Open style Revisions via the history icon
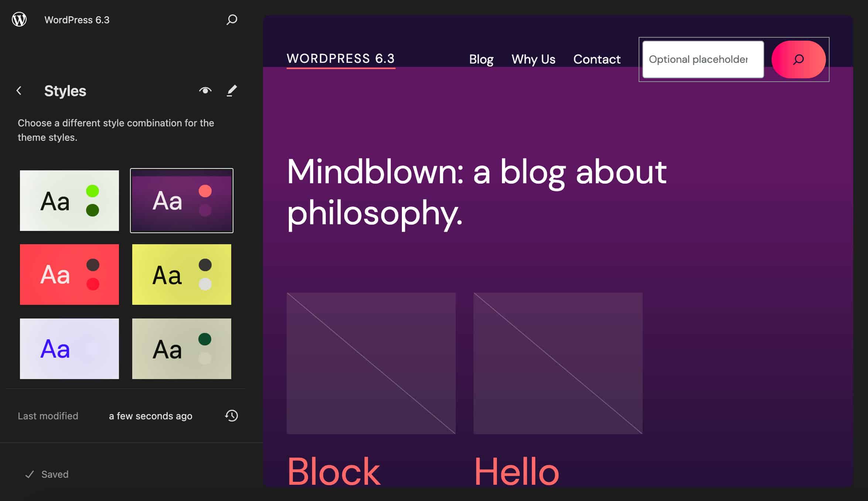 [x=231, y=416]
